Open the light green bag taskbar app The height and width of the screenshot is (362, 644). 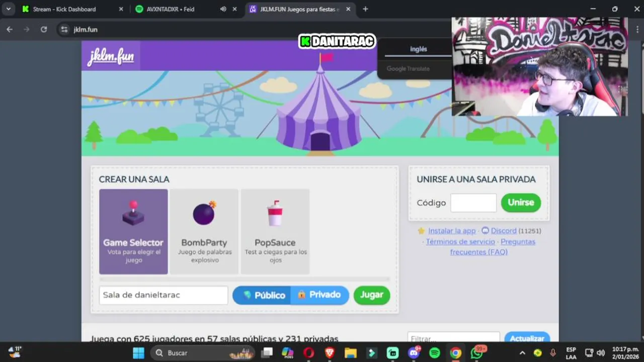393,353
